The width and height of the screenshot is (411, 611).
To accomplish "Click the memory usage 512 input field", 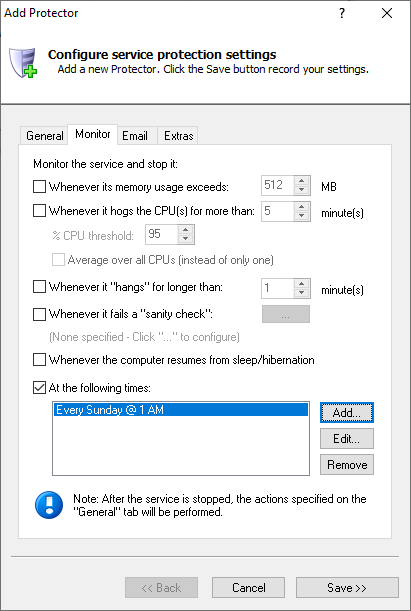I will click(277, 185).
